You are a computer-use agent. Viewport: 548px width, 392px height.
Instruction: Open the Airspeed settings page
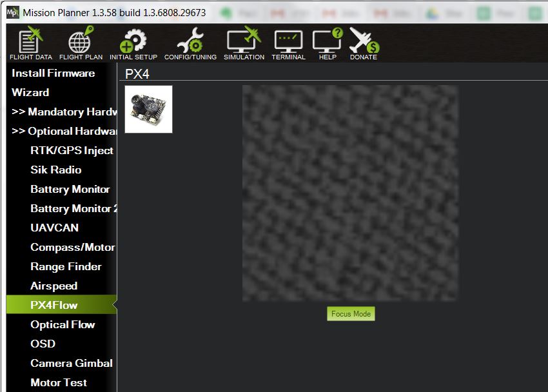point(54,286)
